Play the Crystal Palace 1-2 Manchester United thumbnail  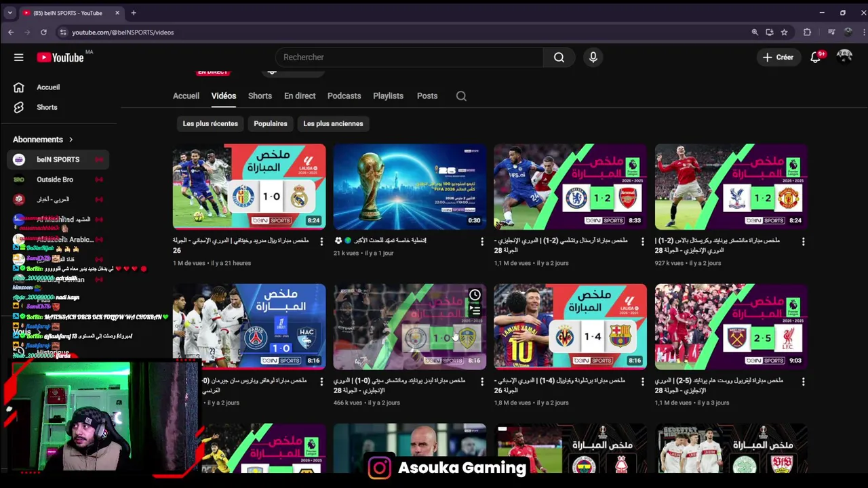point(731,186)
